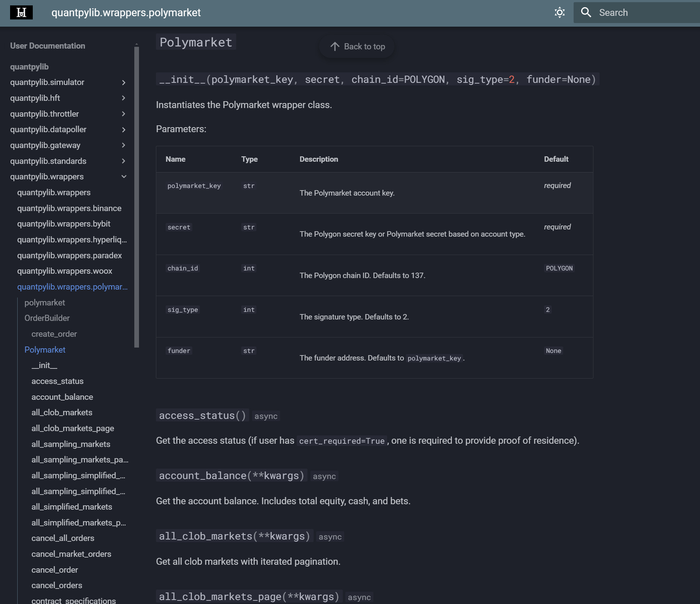
Task: Click cert_required=True inline code
Action: point(342,441)
